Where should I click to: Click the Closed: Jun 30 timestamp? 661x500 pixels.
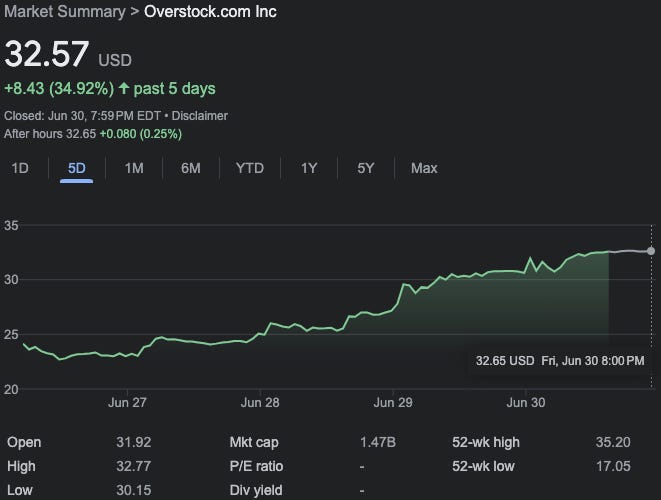pos(82,116)
